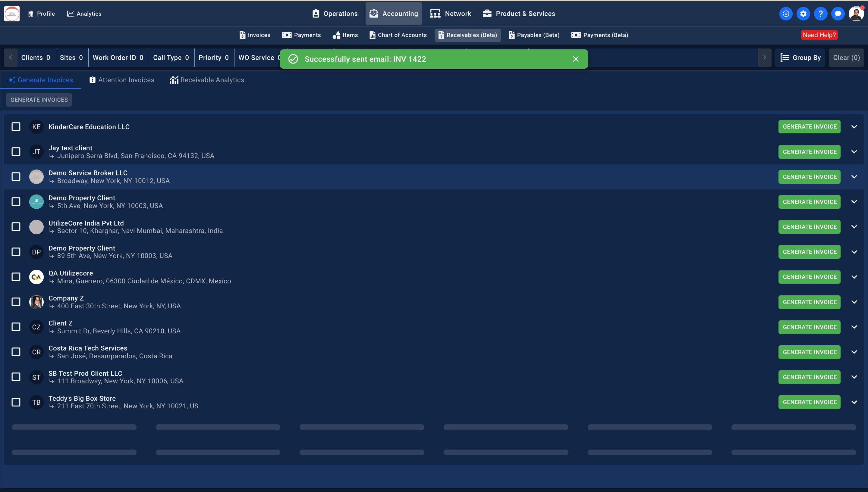868x492 pixels.
Task: Switch to the Attention Invoices tab
Action: (x=122, y=80)
